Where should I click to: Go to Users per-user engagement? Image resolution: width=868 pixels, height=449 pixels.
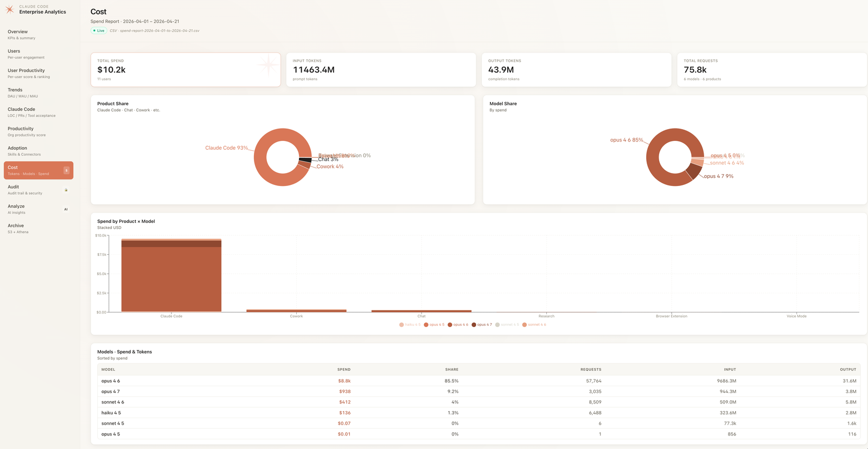[x=38, y=54]
